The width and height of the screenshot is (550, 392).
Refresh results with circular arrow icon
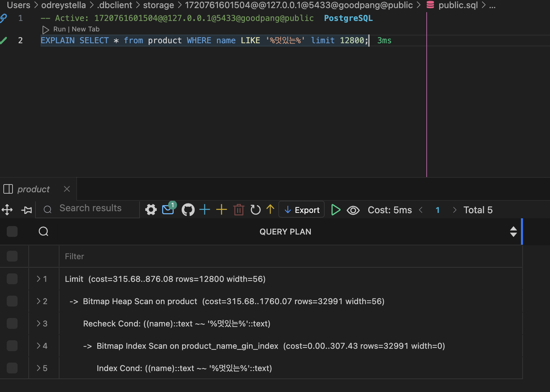(x=255, y=210)
